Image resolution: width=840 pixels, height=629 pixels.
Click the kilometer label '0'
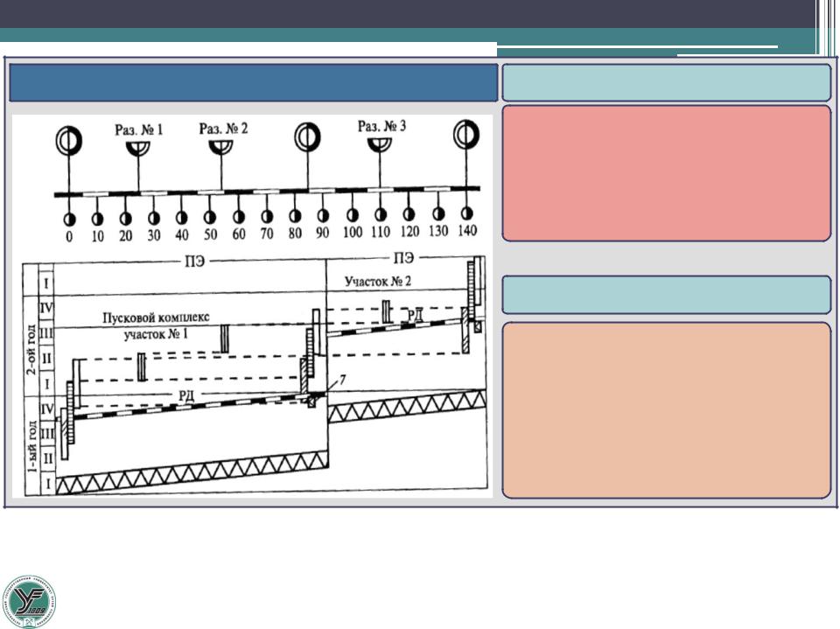(69, 236)
